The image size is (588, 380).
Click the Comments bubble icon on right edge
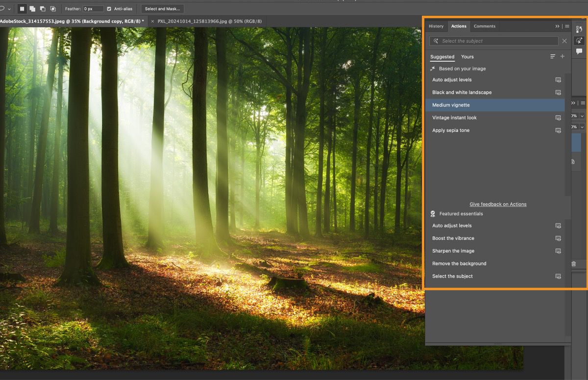pos(579,51)
